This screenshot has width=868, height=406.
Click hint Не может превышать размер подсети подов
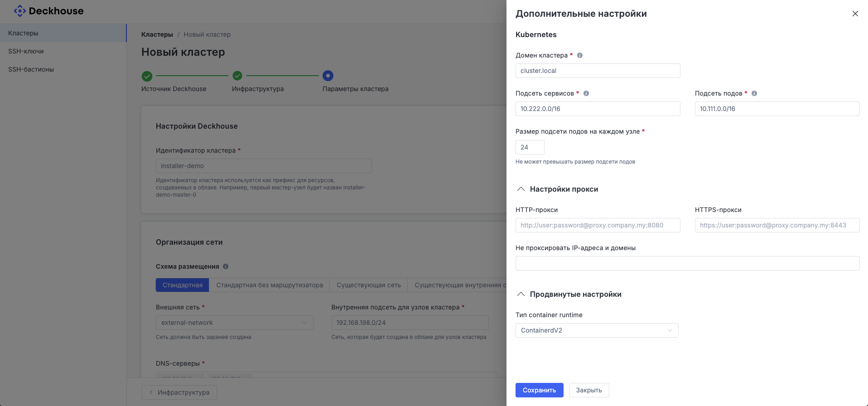pos(575,162)
